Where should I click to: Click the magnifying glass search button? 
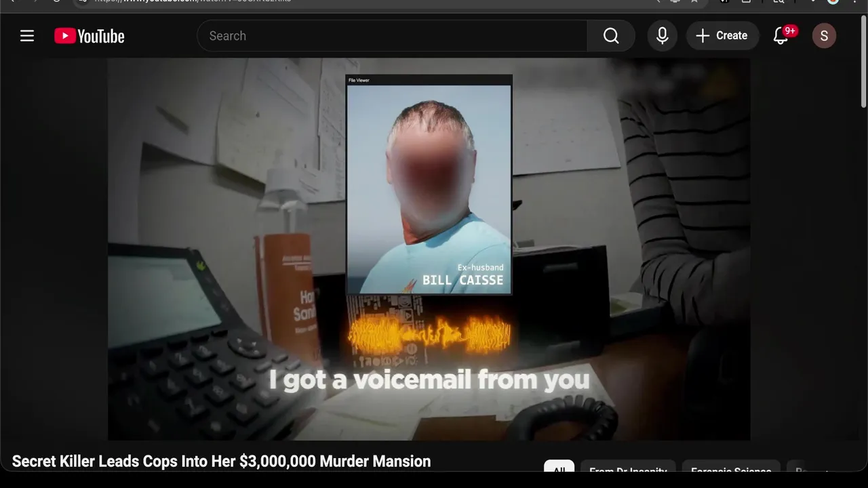(x=611, y=36)
